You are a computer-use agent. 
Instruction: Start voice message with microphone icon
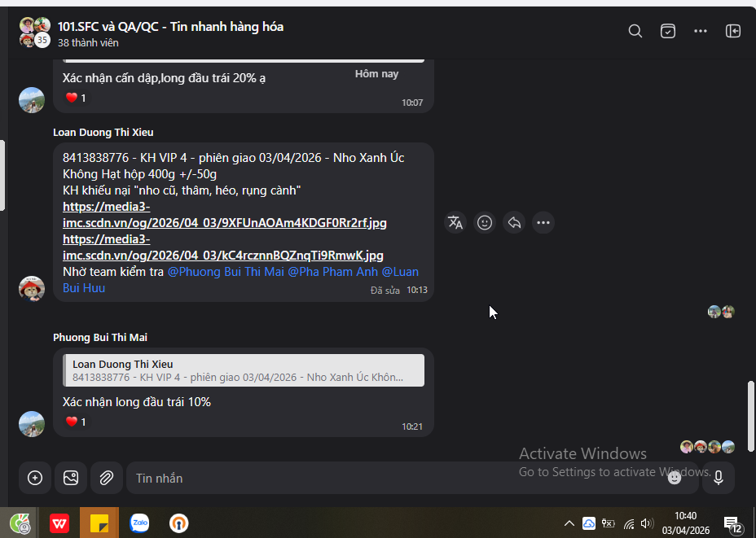719,478
